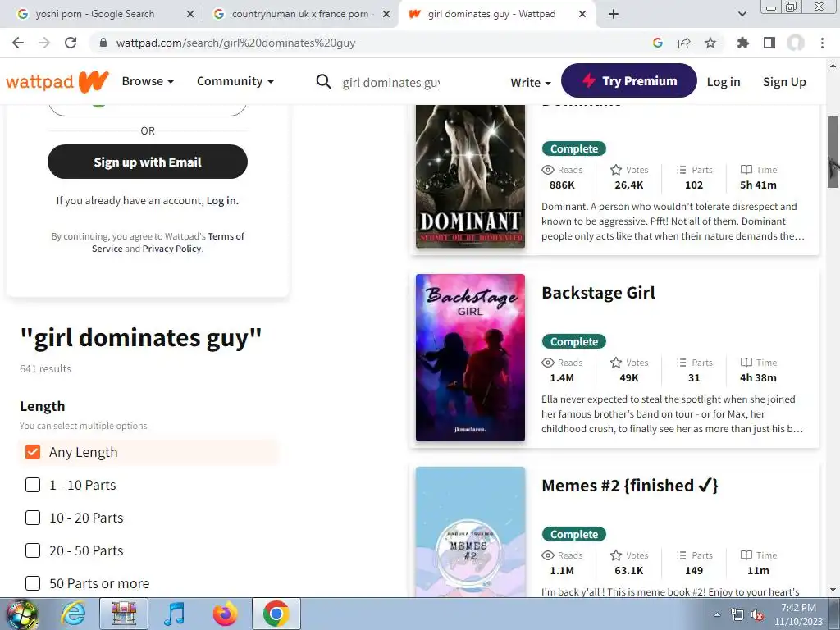Click the share page icon
840x630 pixels.
684,43
